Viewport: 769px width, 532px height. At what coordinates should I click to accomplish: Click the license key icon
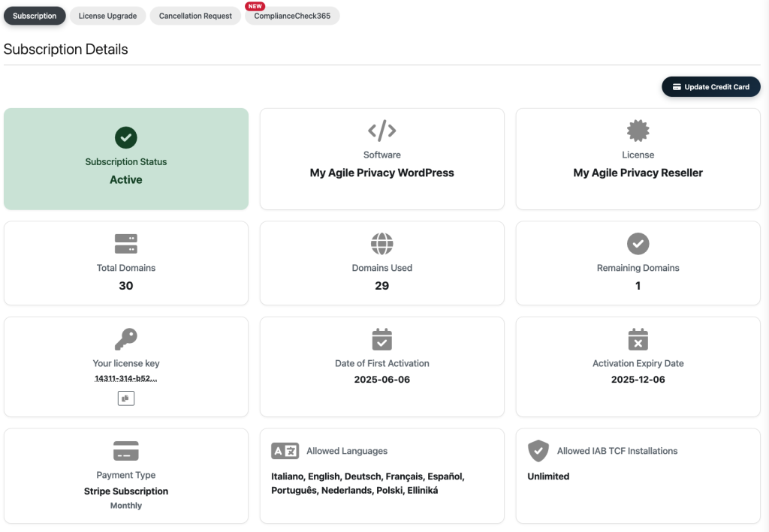pos(126,339)
